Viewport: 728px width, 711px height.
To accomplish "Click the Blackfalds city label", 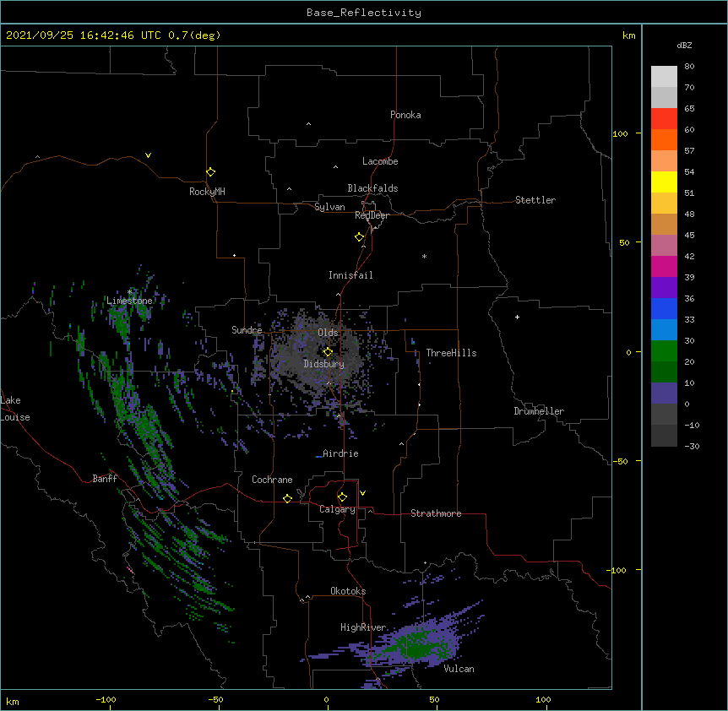I will [372, 188].
